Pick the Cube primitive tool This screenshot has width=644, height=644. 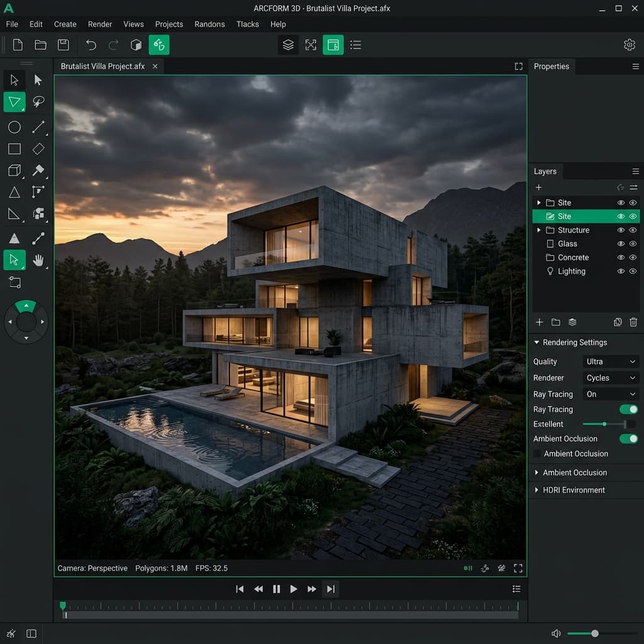14,170
